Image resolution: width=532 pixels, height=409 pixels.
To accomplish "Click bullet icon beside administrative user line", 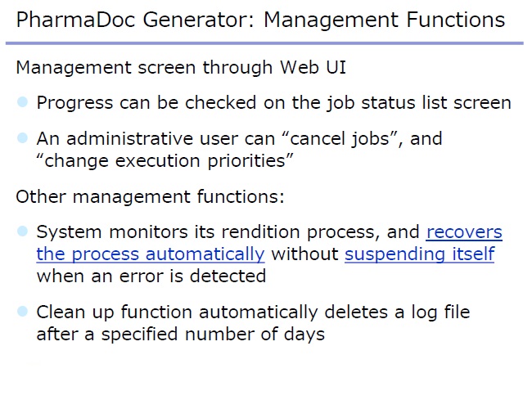I will [22, 138].
